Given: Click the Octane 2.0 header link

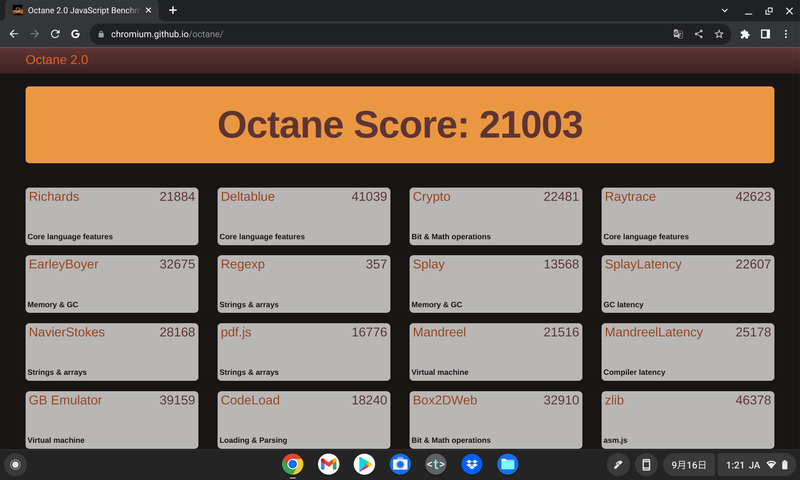Looking at the screenshot, I should click(x=57, y=60).
